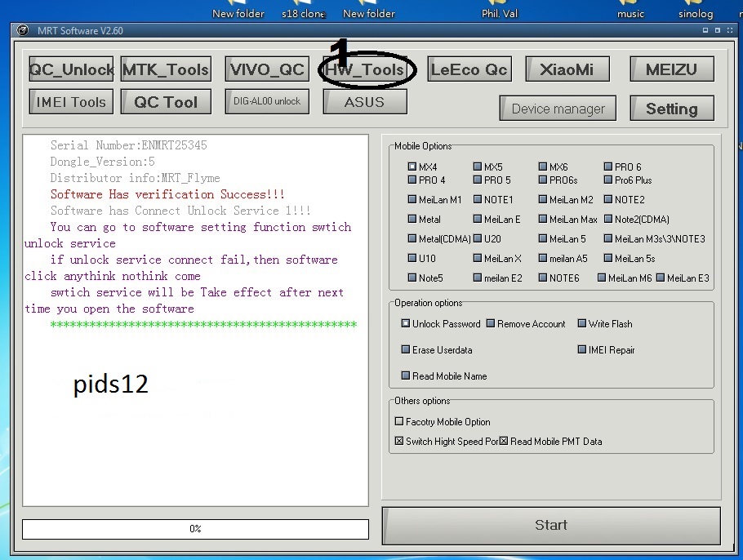This screenshot has width=743, height=560.
Task: Open the Setting panel
Action: click(x=671, y=109)
